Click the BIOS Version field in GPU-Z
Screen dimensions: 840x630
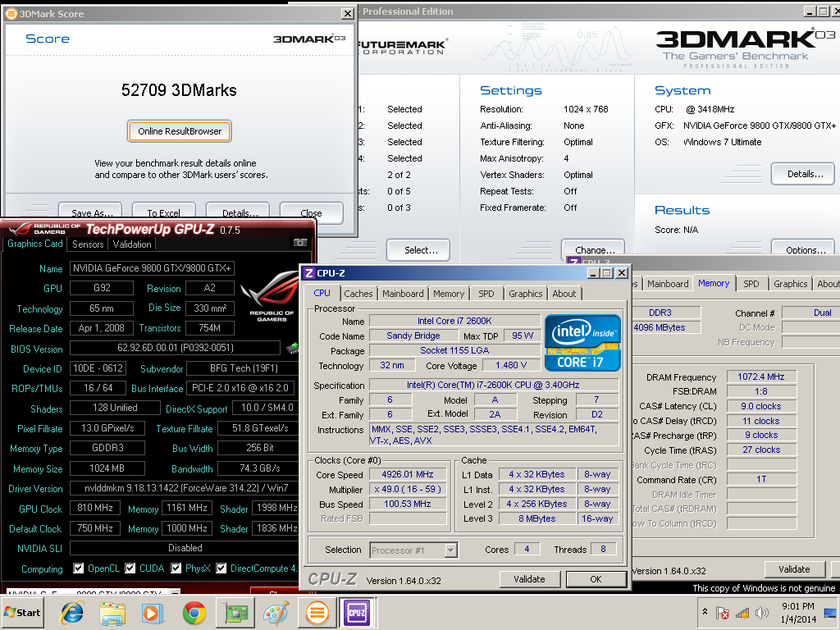point(176,348)
